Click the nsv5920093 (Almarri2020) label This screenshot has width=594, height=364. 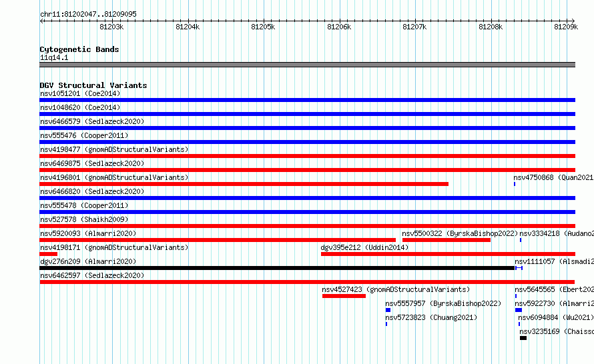point(88,233)
